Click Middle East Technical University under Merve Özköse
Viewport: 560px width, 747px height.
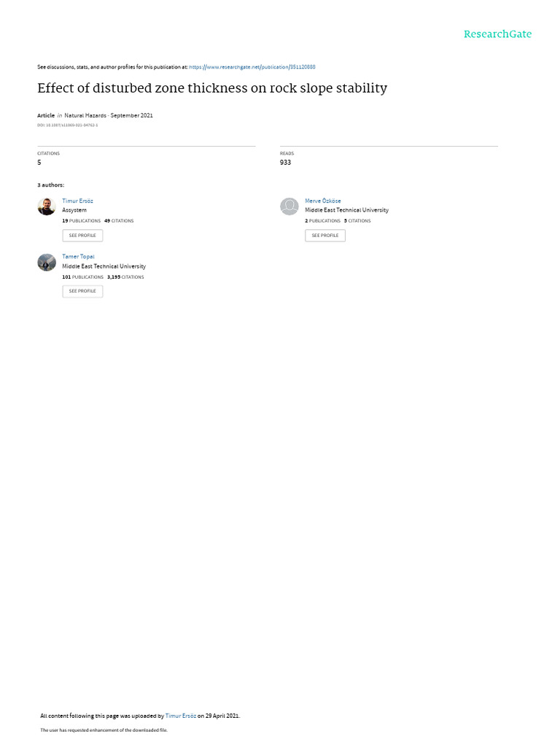[x=346, y=210]
